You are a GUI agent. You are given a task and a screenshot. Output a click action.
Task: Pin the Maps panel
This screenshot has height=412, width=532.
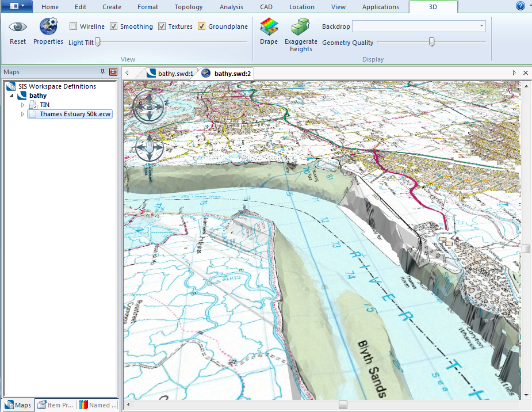pyautogui.click(x=103, y=72)
